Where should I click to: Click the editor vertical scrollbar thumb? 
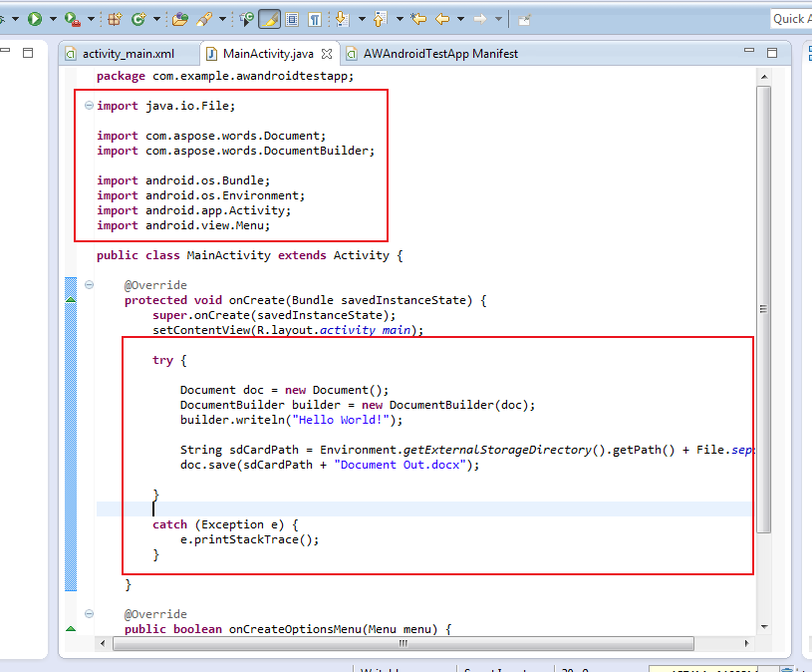click(764, 309)
